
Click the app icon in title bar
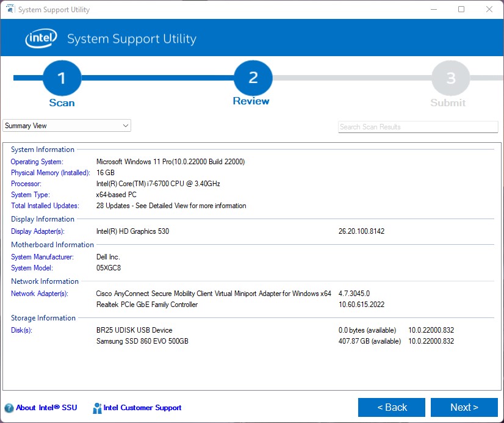click(x=10, y=10)
